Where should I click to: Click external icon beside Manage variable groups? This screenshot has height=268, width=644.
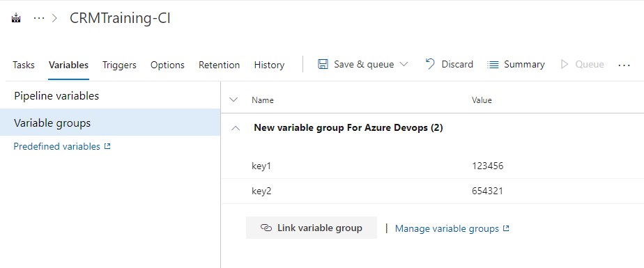(x=506, y=228)
